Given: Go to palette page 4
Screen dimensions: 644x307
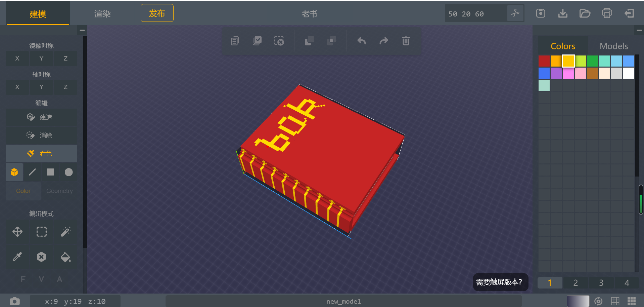Looking at the screenshot, I should [627, 283].
